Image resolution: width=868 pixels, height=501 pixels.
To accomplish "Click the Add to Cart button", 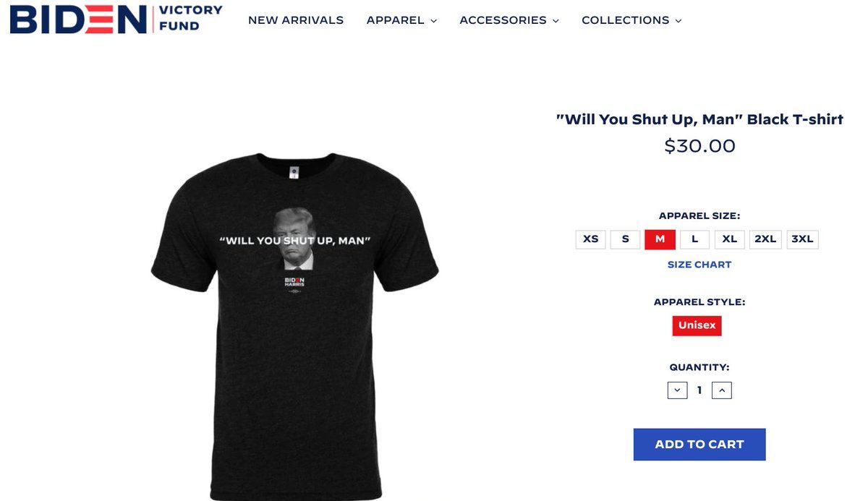I will point(699,445).
